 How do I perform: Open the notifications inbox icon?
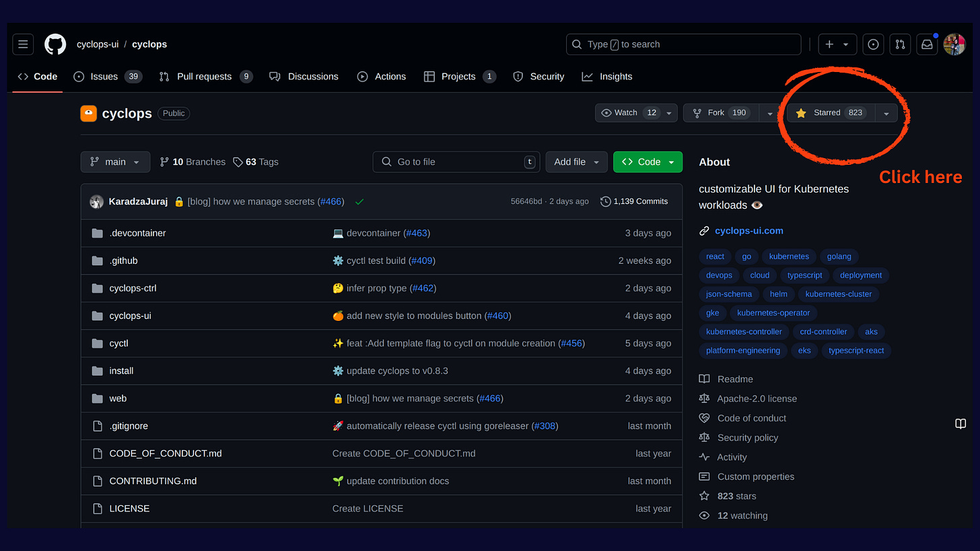[927, 44]
